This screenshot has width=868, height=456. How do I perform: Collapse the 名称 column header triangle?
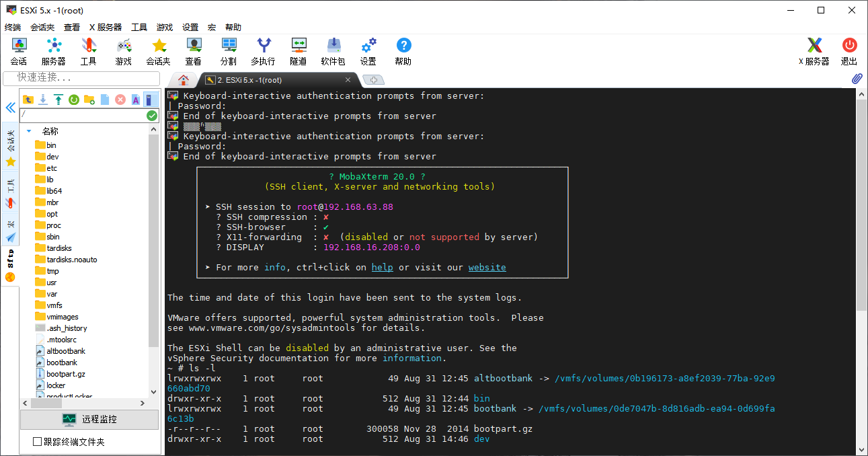(x=30, y=131)
